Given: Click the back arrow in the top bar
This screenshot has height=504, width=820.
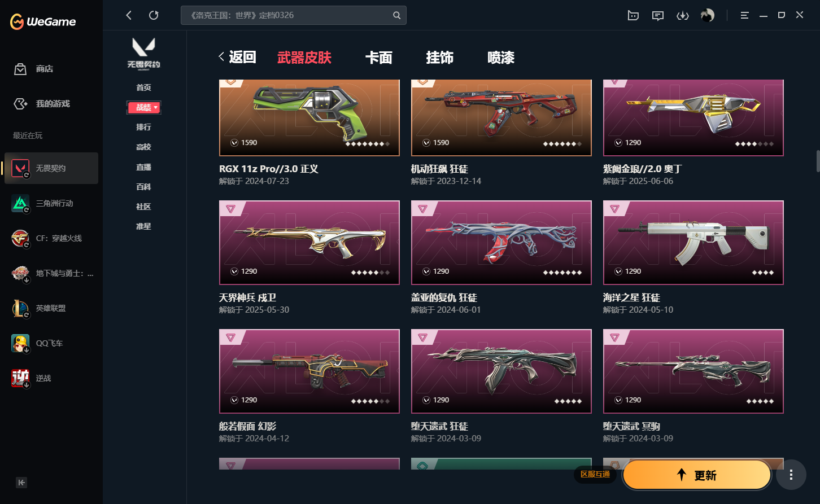Looking at the screenshot, I should pos(129,15).
